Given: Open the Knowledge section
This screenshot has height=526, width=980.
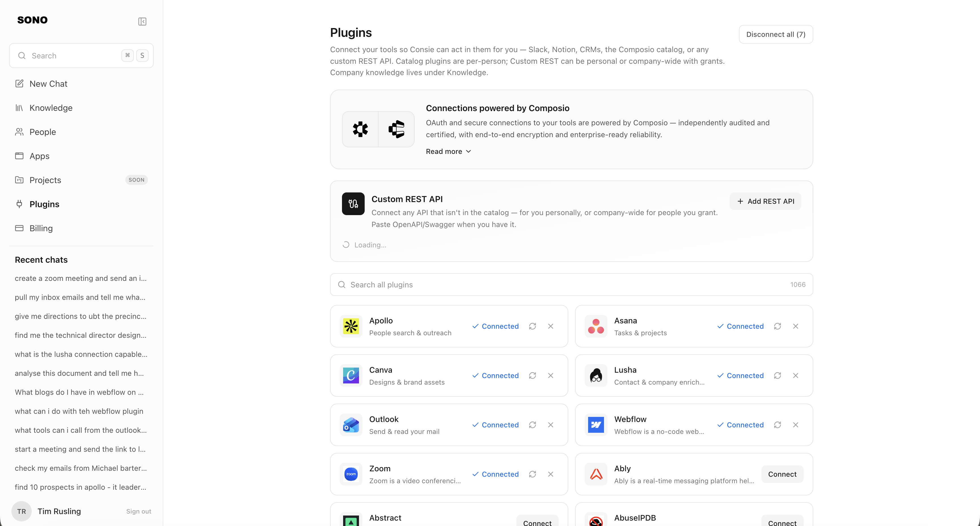Looking at the screenshot, I should (x=81, y=108).
